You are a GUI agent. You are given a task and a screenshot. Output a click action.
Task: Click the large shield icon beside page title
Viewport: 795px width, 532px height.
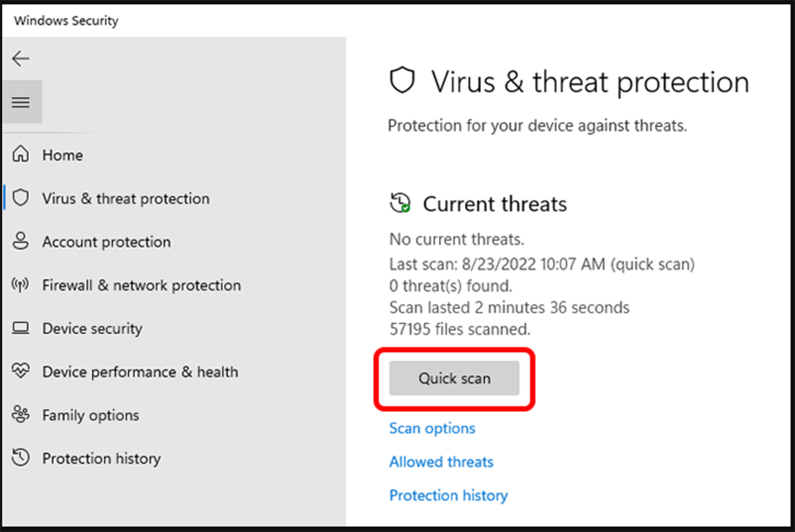(402, 82)
